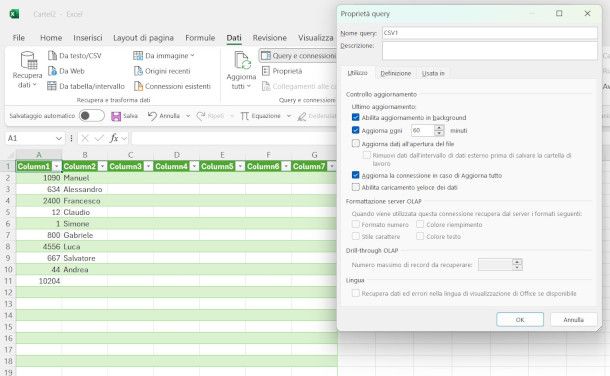Viewport: 610px width, 376px height.
Task: Select cell containing Francesco
Action: click(84, 201)
